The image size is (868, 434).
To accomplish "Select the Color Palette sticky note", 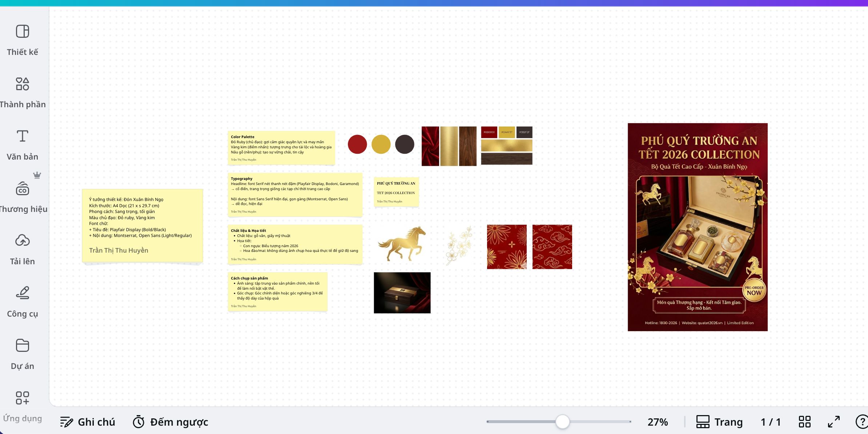I will tap(281, 148).
